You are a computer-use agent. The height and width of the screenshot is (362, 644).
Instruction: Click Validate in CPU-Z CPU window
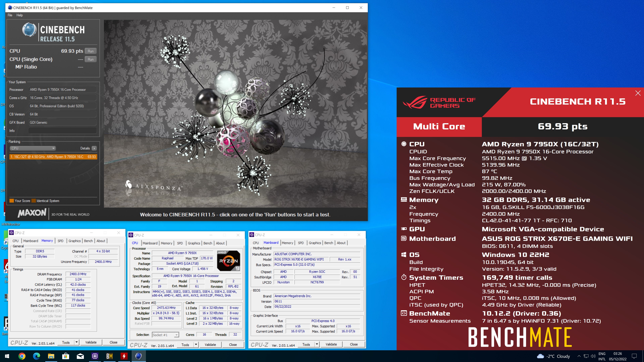[210, 345]
